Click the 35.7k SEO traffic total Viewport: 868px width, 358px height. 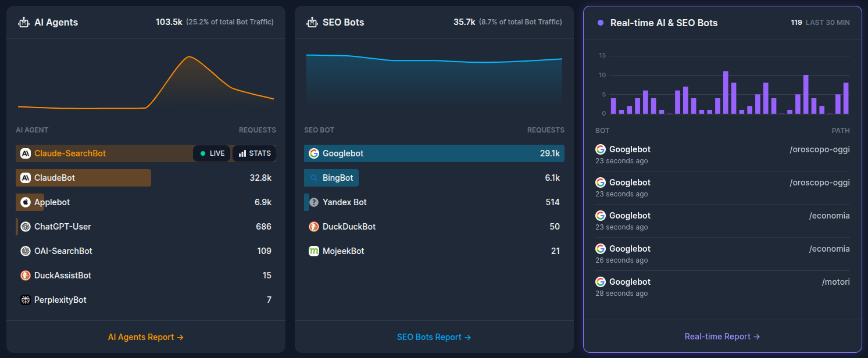click(x=465, y=22)
